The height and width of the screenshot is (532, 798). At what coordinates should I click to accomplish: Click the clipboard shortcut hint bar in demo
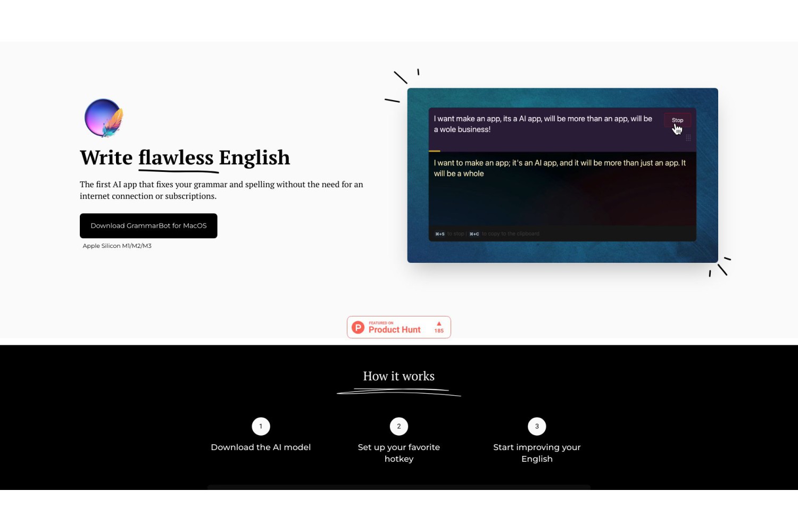pyautogui.click(x=562, y=234)
